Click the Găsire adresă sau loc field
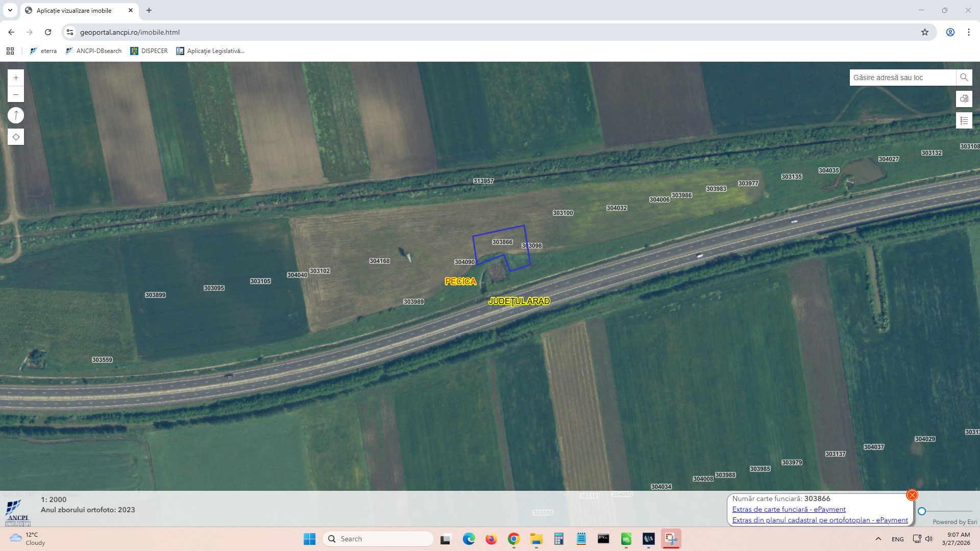 [901, 78]
